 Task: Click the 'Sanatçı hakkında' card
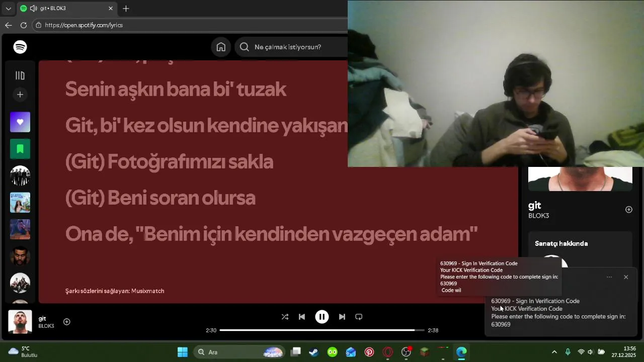[x=580, y=250]
